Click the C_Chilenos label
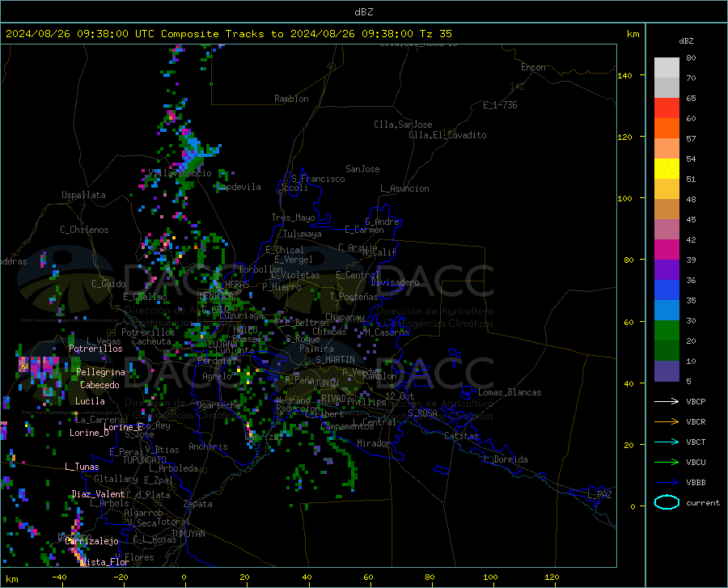728x588 pixels. tap(84, 230)
